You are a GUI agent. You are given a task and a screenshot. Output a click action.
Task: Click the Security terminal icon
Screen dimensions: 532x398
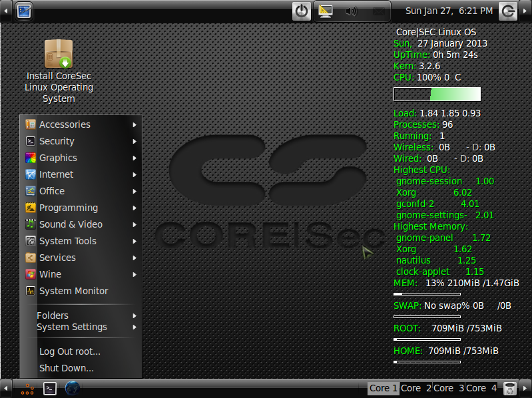pyautogui.click(x=31, y=141)
